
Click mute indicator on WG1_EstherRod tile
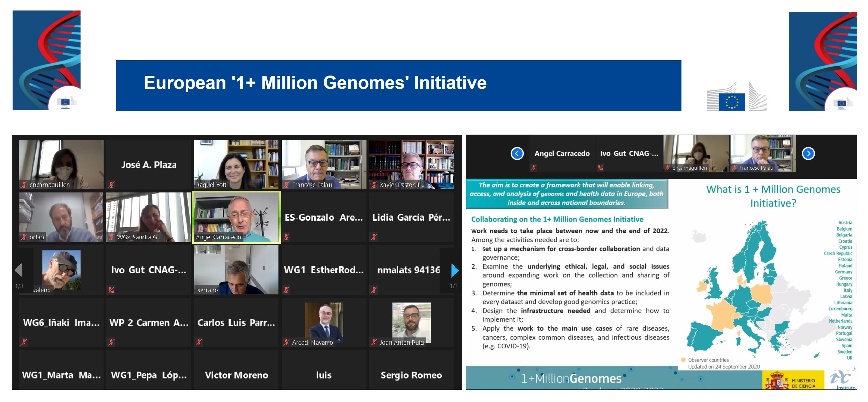pos(287,290)
